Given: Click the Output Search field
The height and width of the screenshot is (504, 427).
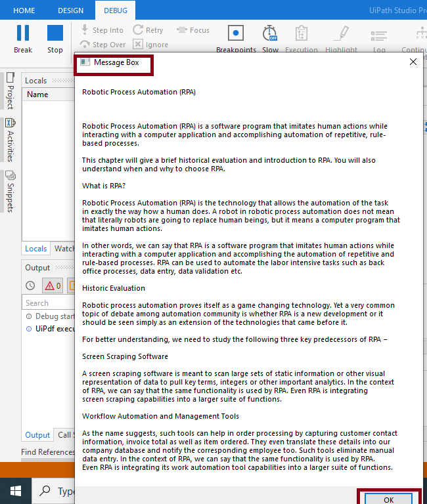Looking at the screenshot, I should pos(48,303).
